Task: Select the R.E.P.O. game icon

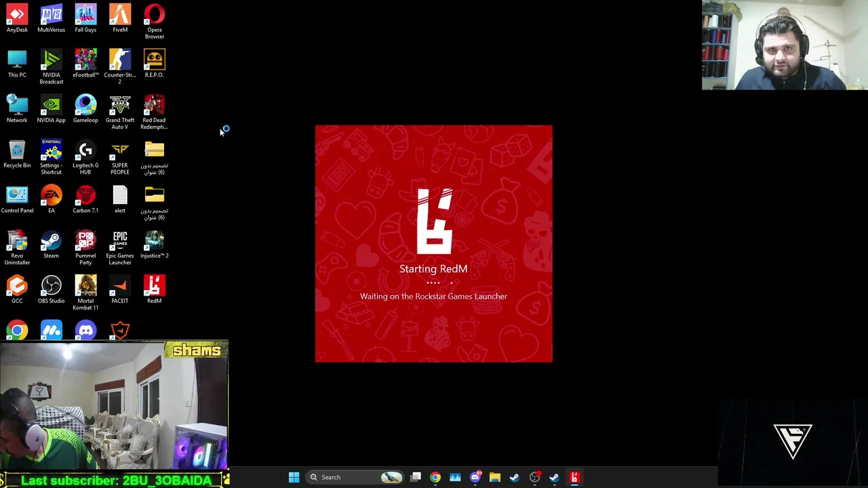Action: [155, 64]
